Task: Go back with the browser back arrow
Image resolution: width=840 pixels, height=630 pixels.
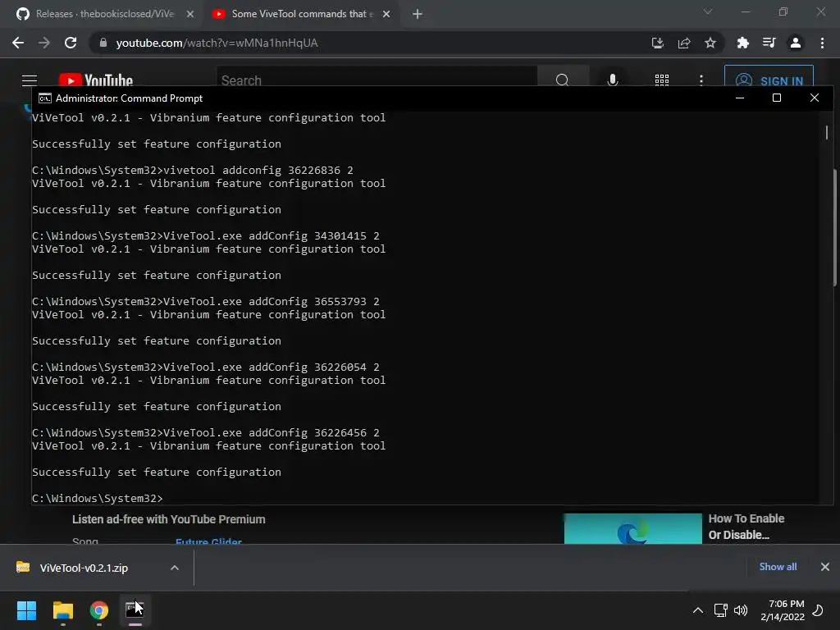Action: pyautogui.click(x=18, y=43)
